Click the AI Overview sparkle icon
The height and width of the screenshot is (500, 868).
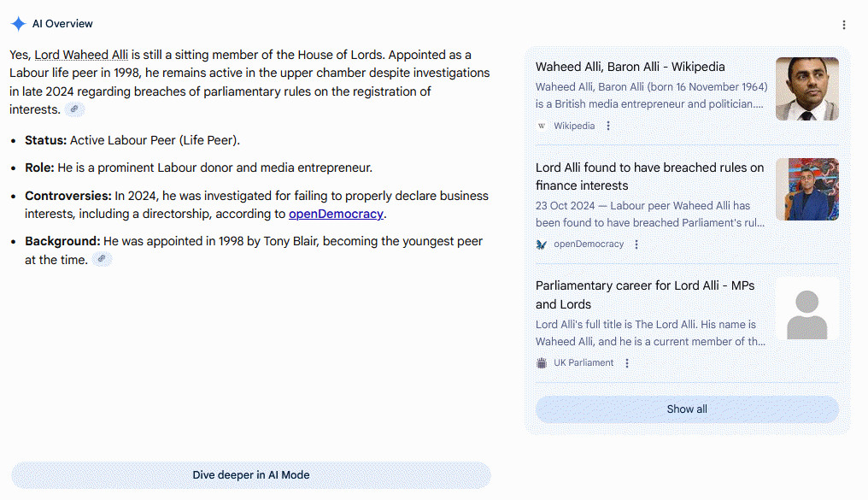(x=18, y=24)
